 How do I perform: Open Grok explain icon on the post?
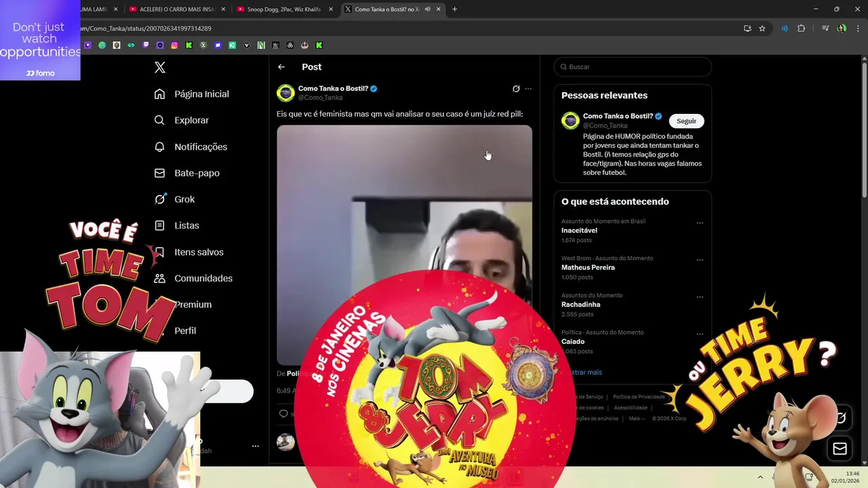[516, 89]
